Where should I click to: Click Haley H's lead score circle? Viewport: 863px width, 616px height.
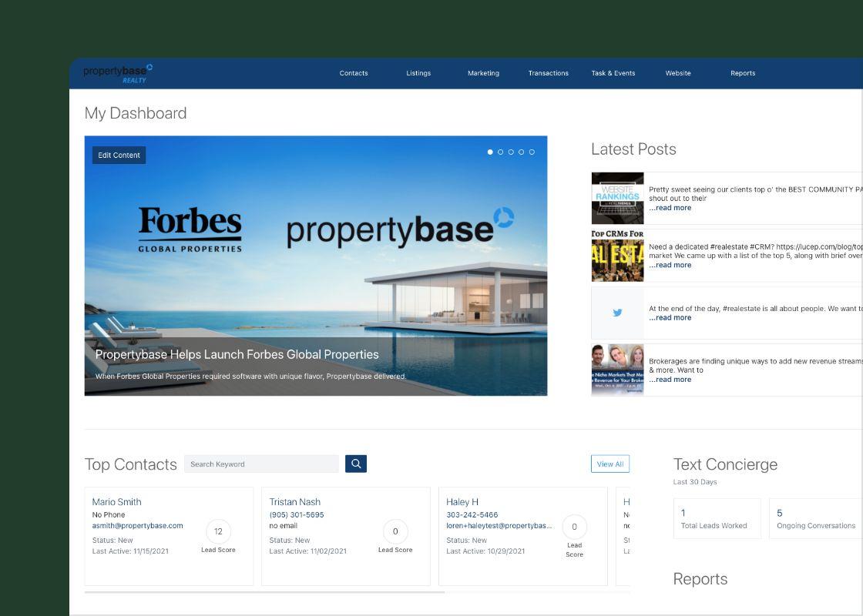click(575, 527)
